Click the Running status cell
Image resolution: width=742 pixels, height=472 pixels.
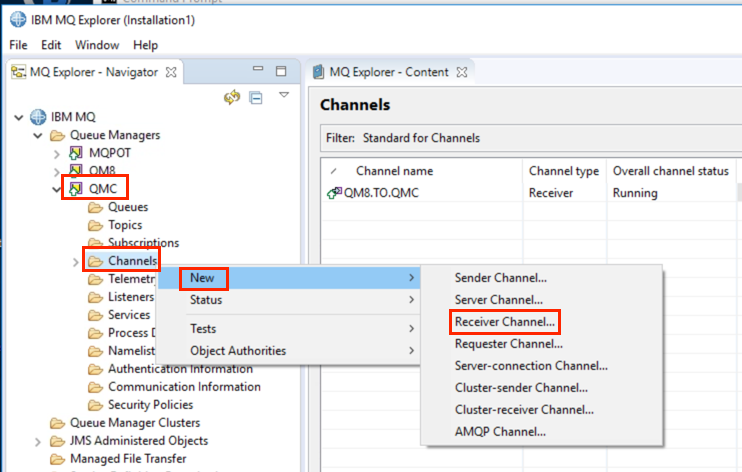click(635, 193)
